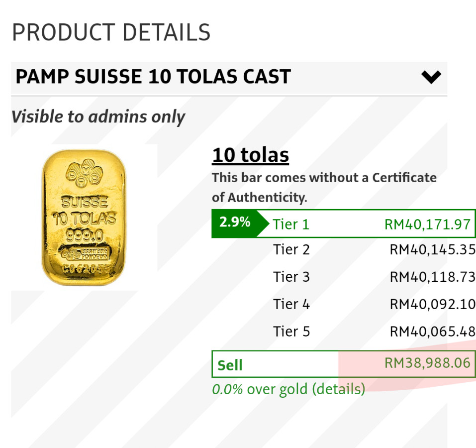Select the Tier 1 label
The width and height of the screenshot is (476, 448).
click(x=291, y=224)
